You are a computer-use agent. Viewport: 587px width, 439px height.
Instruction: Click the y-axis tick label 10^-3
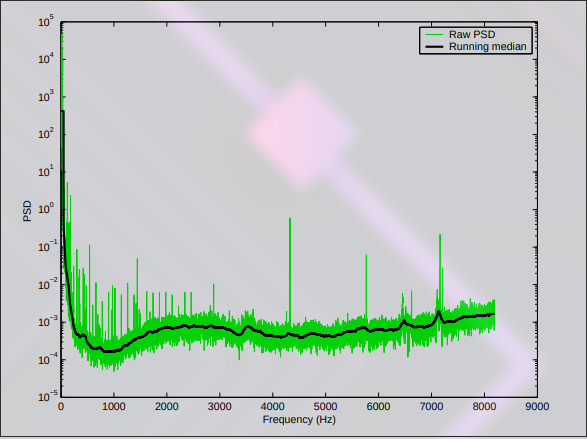coord(48,321)
